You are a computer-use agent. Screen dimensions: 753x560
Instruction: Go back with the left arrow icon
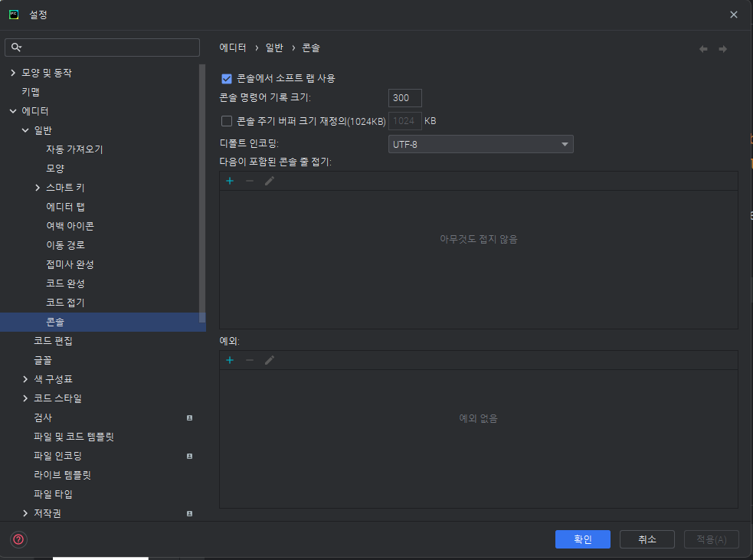pyautogui.click(x=703, y=49)
